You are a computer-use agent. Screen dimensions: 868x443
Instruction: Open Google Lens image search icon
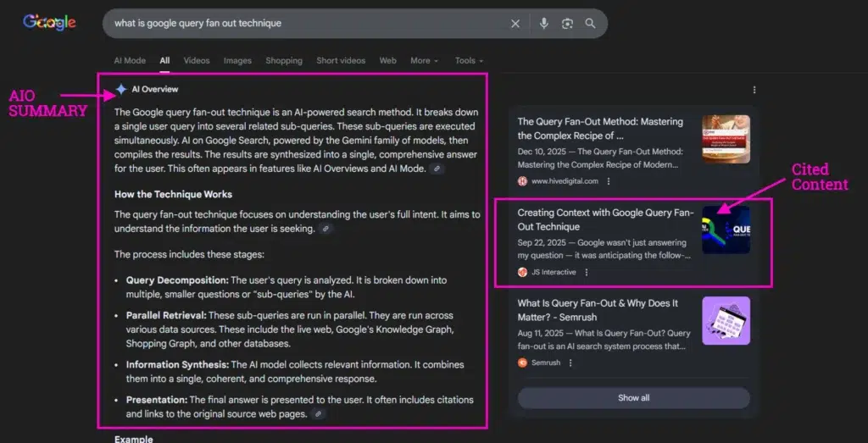pos(567,24)
